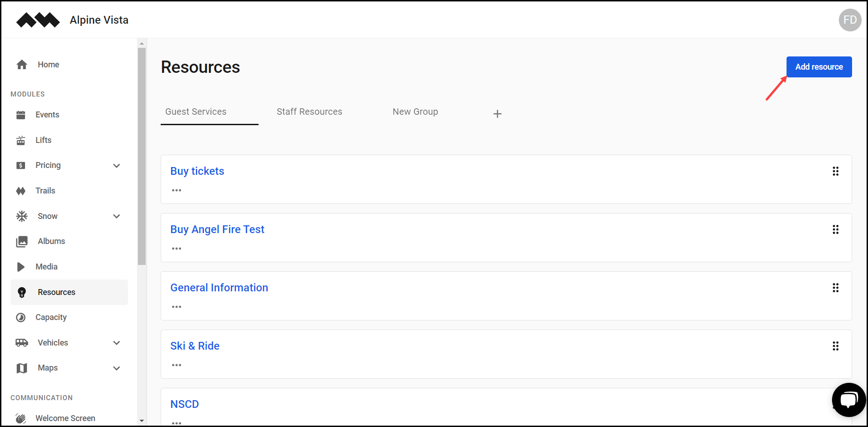Select the New Group tab

pos(415,112)
